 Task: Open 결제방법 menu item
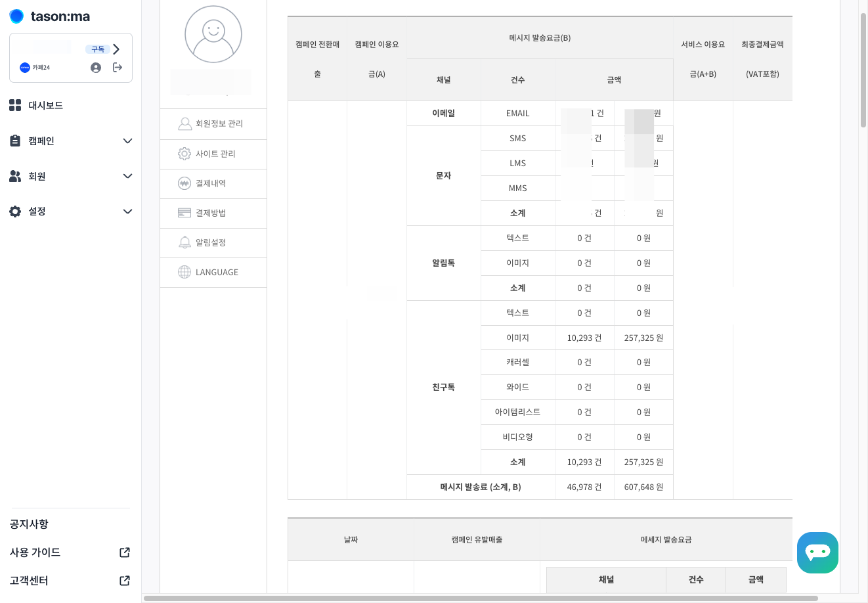click(x=213, y=213)
